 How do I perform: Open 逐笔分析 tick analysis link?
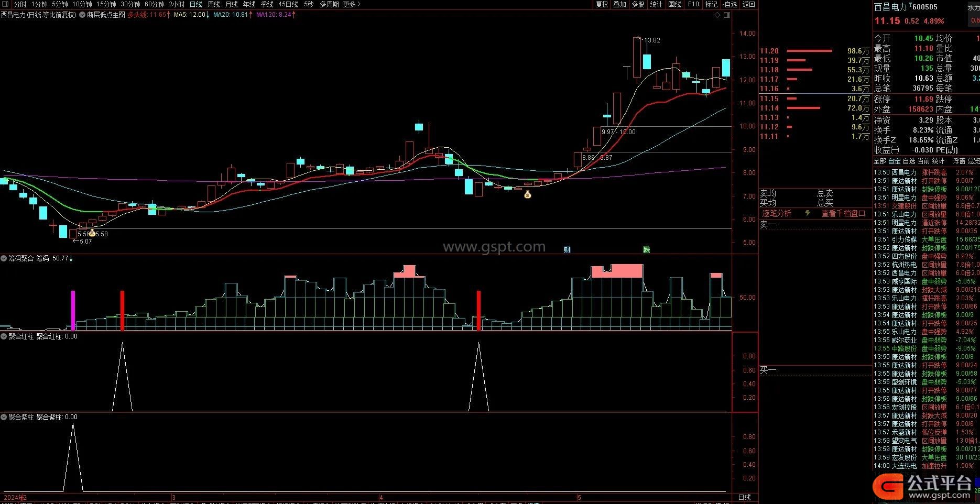(777, 213)
